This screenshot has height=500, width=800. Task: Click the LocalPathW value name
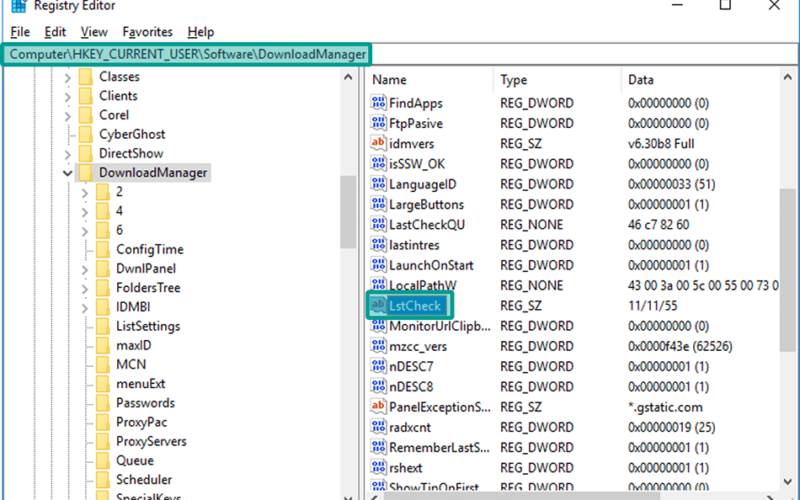[423, 285]
